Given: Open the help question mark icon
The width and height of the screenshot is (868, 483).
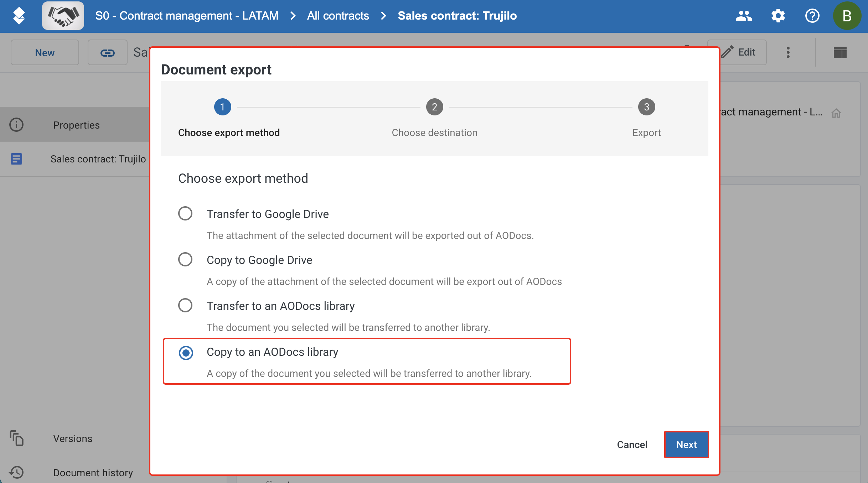Looking at the screenshot, I should click(812, 16).
